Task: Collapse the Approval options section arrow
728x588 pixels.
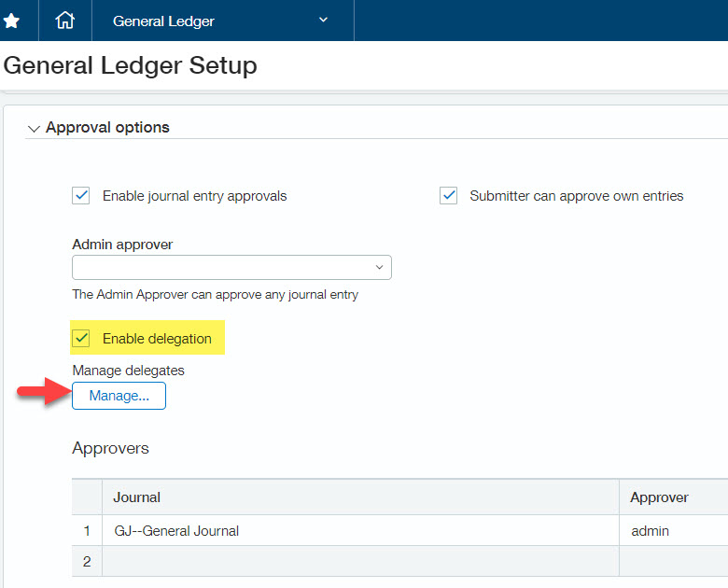Action: pyautogui.click(x=34, y=128)
